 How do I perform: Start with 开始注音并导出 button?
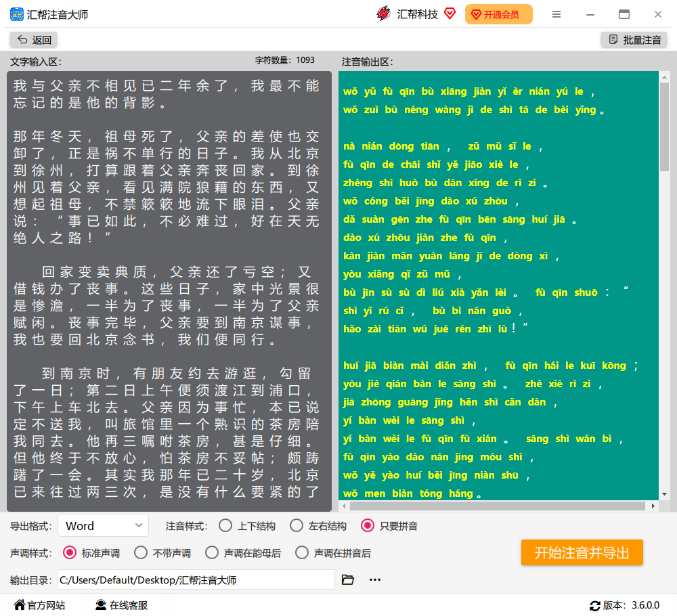582,552
